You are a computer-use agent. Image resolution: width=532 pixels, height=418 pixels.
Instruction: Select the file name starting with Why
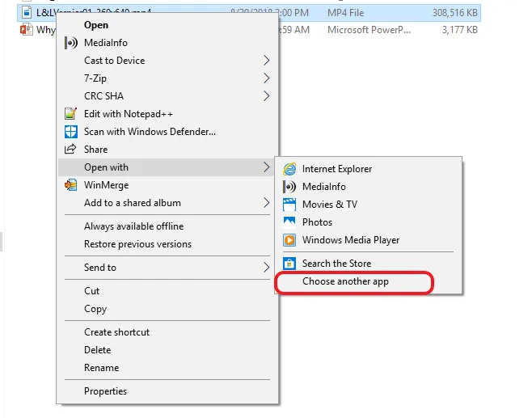(x=45, y=30)
